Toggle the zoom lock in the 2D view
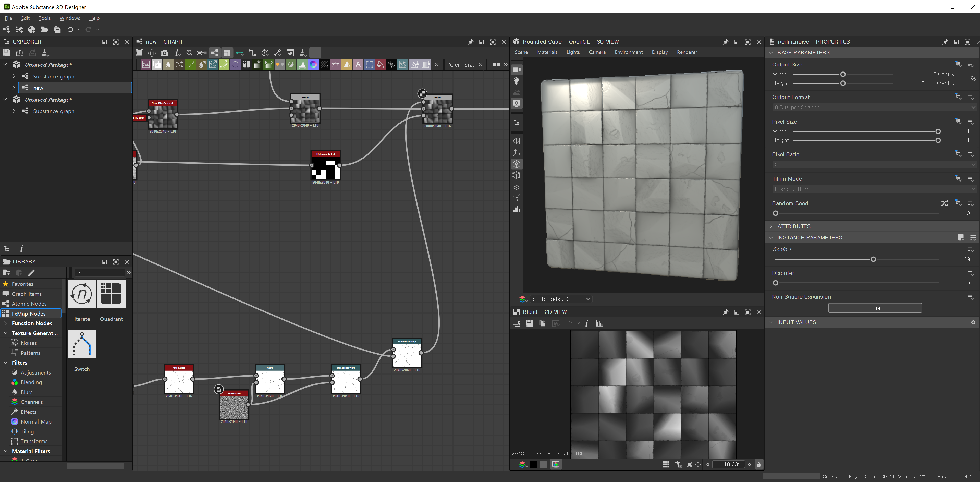The width and height of the screenshot is (980, 482). pyautogui.click(x=758, y=464)
